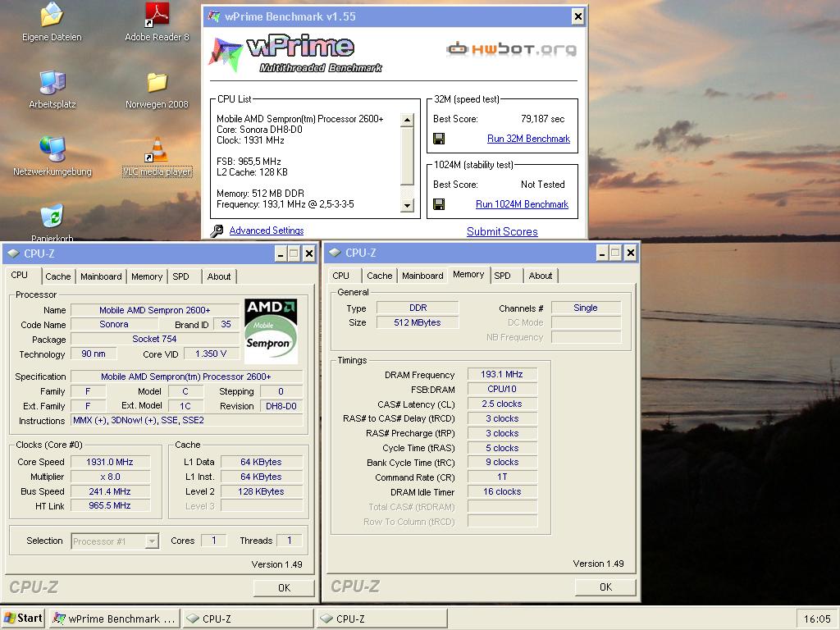The width and height of the screenshot is (840, 630).
Task: Click the FSB:DRAM value CPU/10
Action: (502, 389)
